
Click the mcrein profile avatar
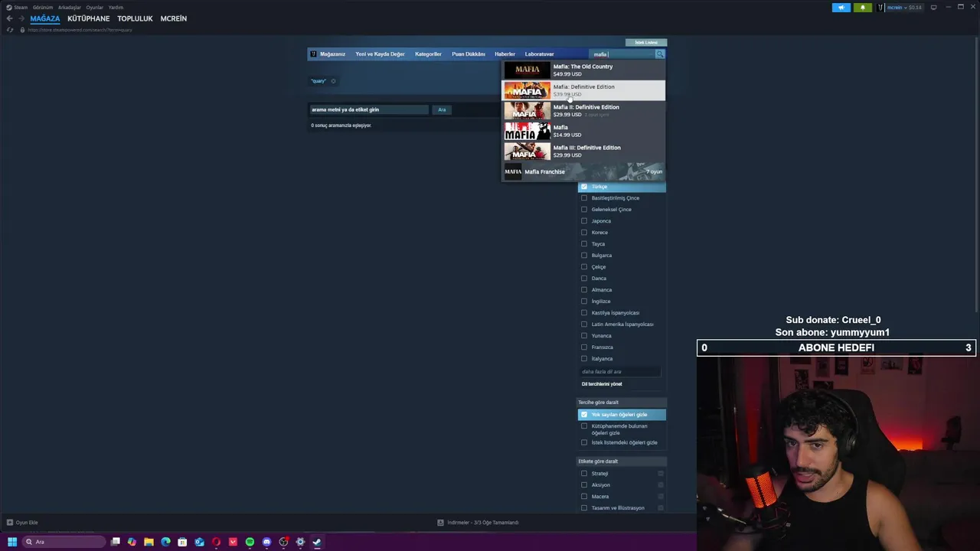pos(881,8)
